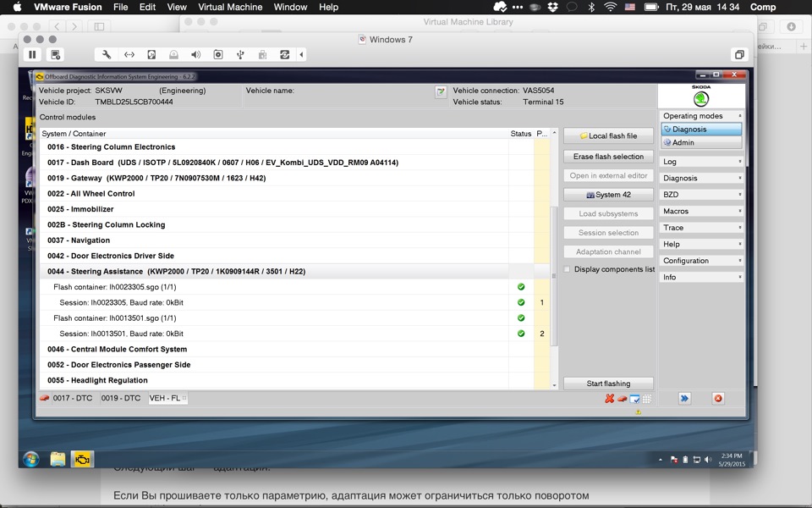Click the red car icon left of 0017 - DTC

click(45, 398)
